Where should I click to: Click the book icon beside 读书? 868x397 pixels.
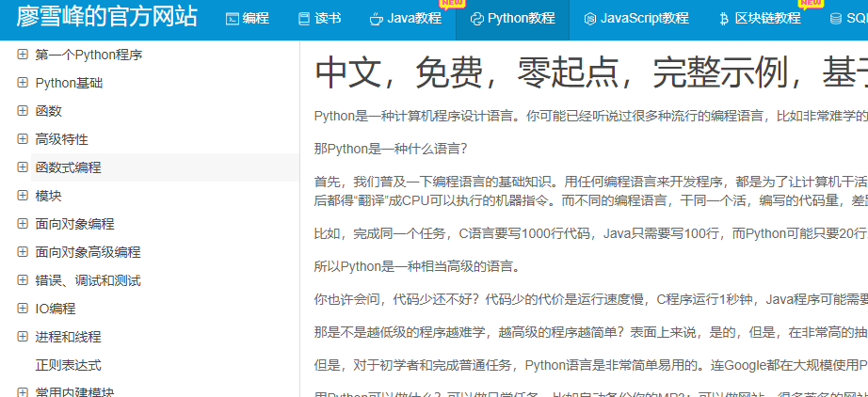point(304,19)
